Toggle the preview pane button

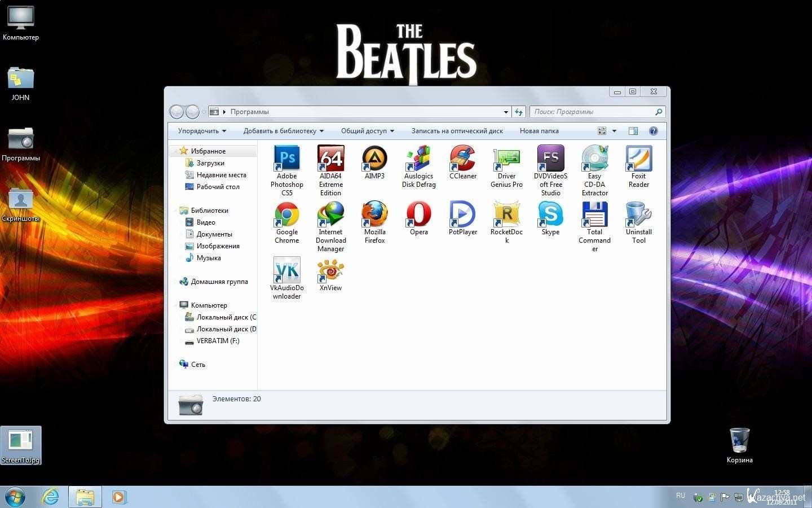click(x=633, y=131)
